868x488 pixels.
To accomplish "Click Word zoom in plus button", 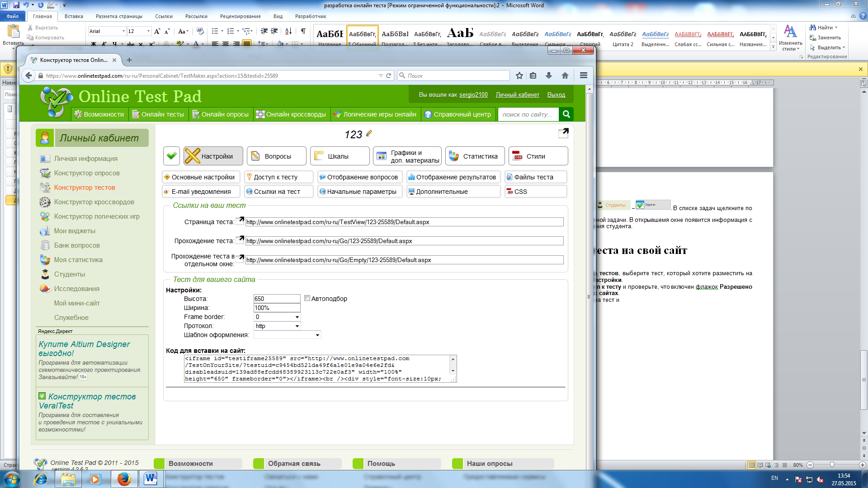I will pos(862,465).
